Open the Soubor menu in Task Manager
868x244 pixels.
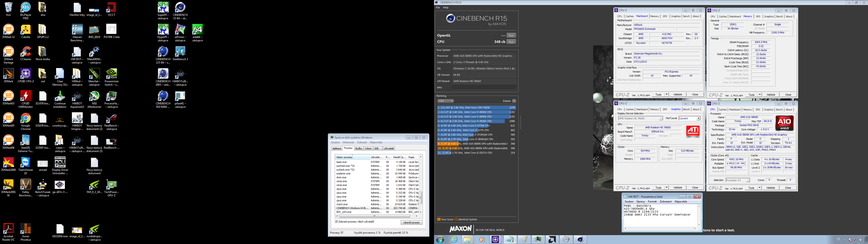(x=335, y=143)
